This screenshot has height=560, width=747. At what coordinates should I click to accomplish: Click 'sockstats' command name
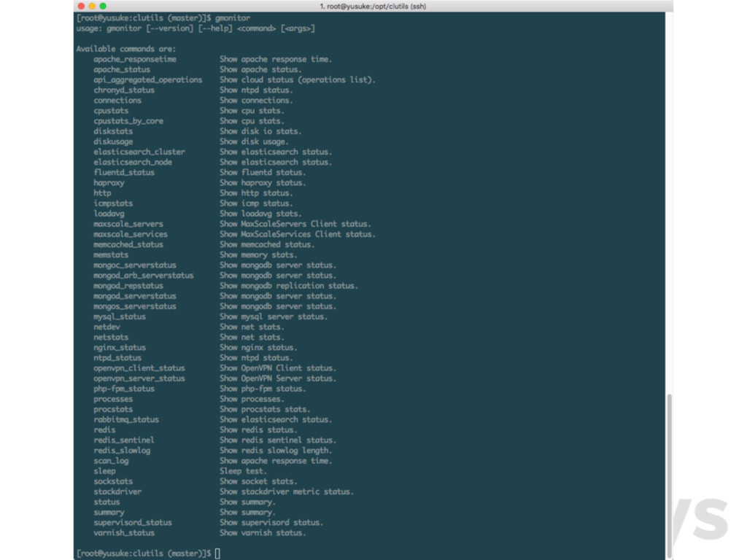coord(113,481)
